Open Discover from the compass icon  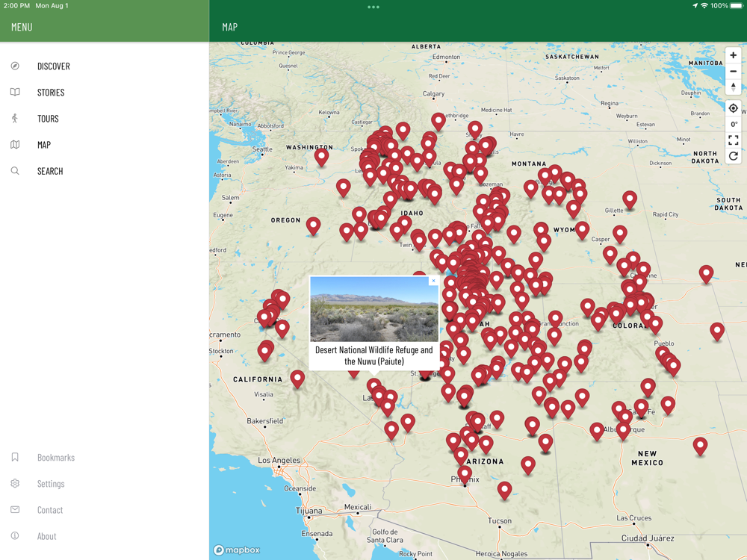click(15, 66)
